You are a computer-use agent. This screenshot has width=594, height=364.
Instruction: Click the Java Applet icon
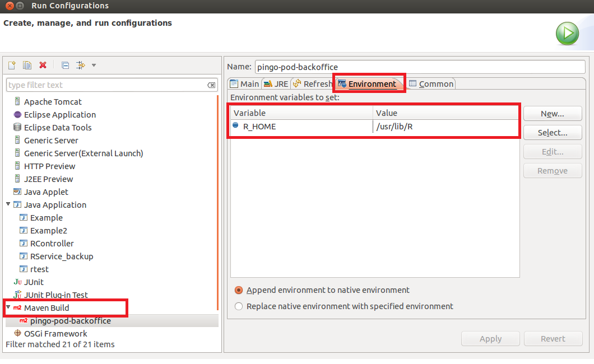tap(17, 192)
